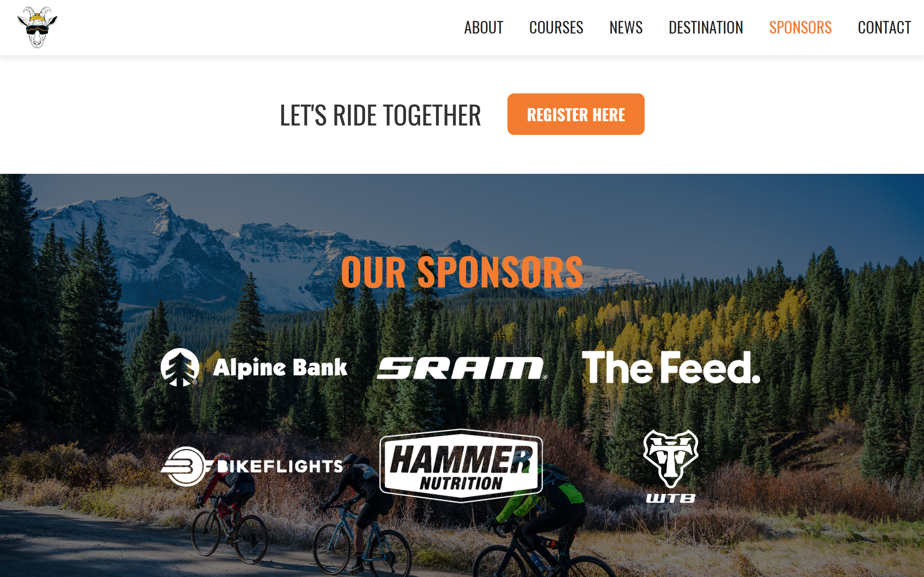Select the highlighted Sponsors nav item
924x577 pixels.
pyautogui.click(x=800, y=27)
